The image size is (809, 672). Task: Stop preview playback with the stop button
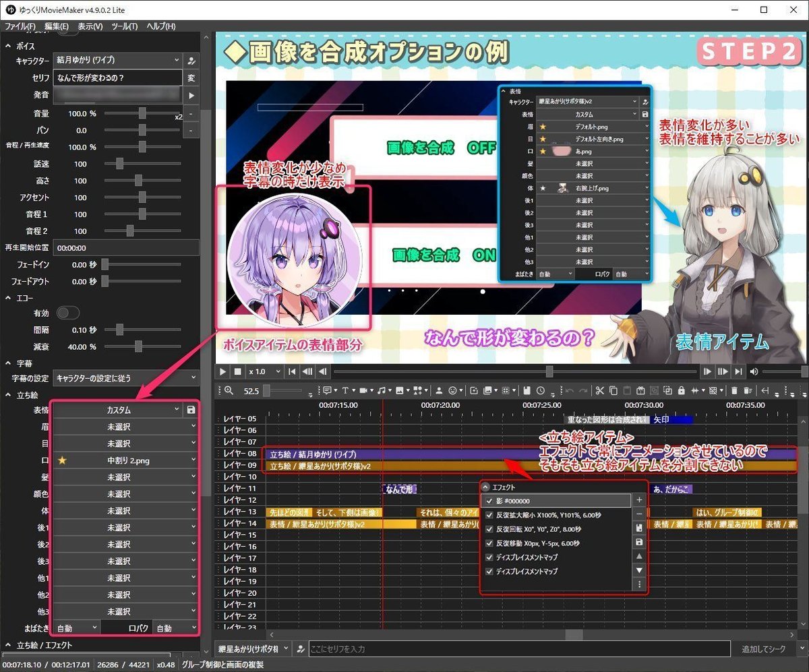(x=237, y=371)
